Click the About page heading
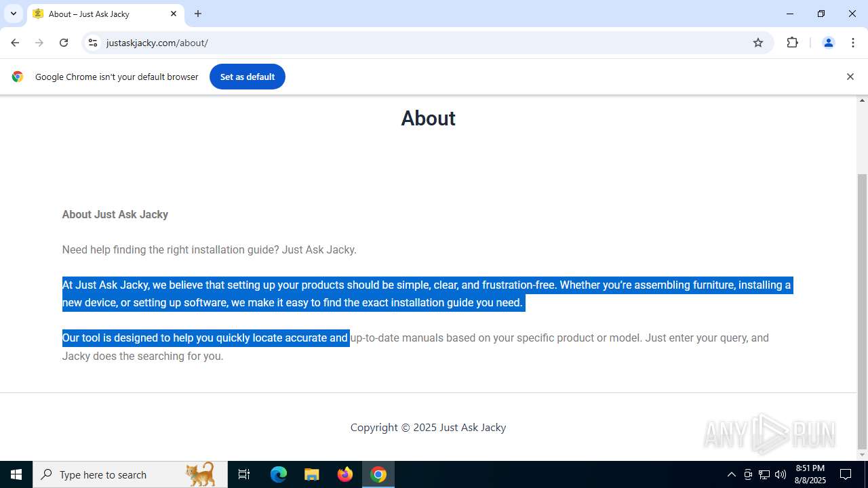The image size is (868, 488). tap(428, 118)
